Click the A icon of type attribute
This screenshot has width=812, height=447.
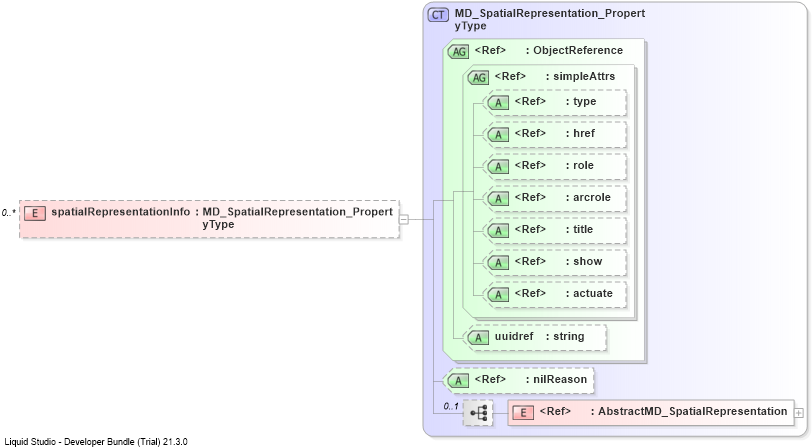(x=498, y=103)
